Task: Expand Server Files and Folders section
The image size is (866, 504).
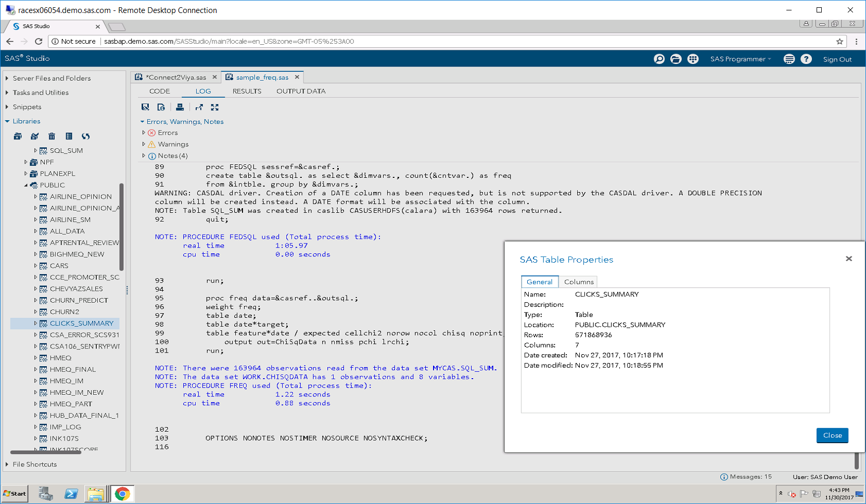Action: pos(7,79)
